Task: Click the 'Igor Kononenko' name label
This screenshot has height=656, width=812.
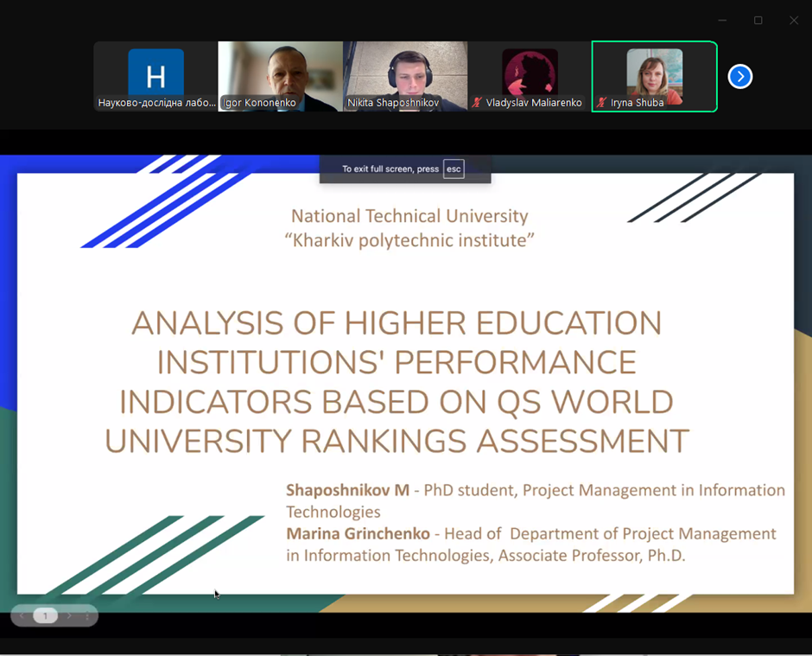Action: point(259,103)
